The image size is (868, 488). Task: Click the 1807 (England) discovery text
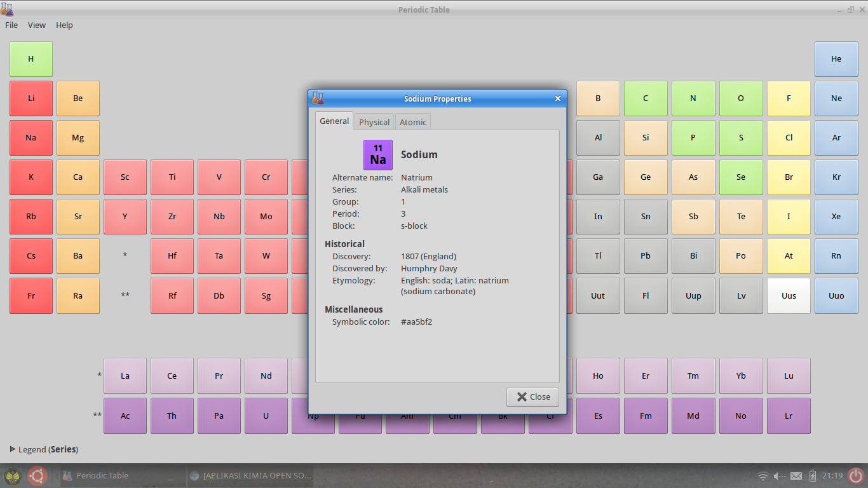428,257
